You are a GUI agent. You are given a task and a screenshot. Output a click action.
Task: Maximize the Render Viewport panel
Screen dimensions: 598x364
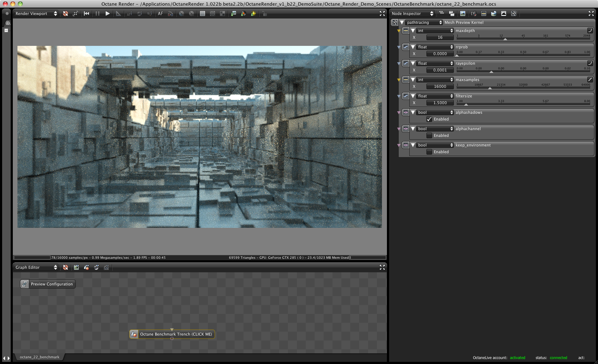pos(382,14)
